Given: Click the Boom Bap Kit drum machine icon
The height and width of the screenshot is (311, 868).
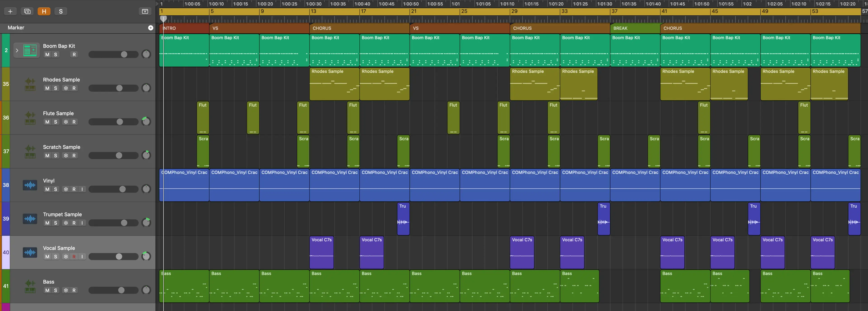Looking at the screenshot, I should [30, 51].
